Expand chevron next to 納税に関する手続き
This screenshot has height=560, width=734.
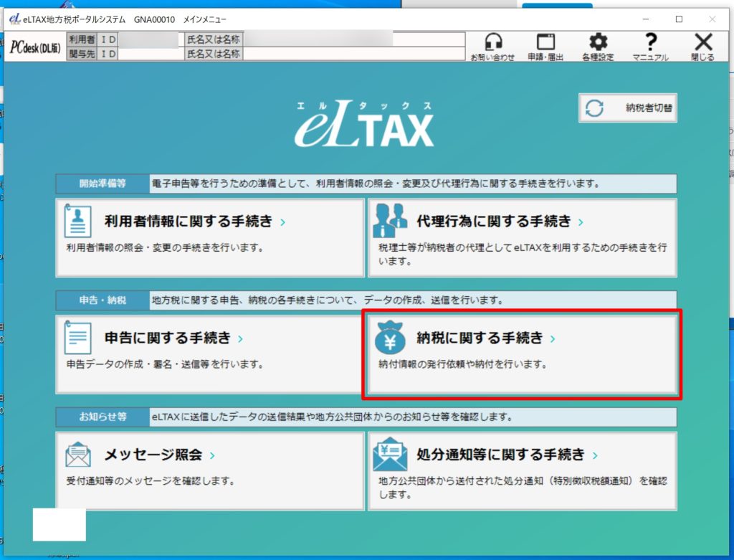pos(553,338)
